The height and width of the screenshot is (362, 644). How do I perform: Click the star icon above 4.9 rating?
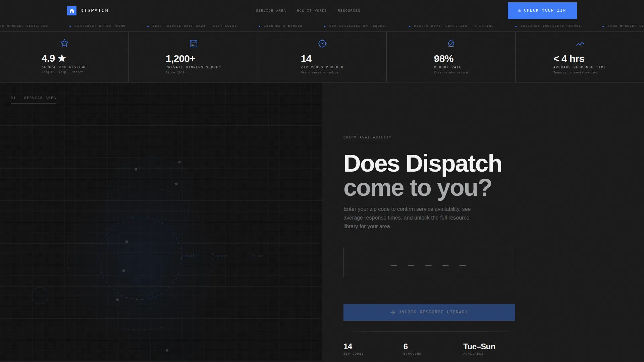pyautogui.click(x=64, y=43)
